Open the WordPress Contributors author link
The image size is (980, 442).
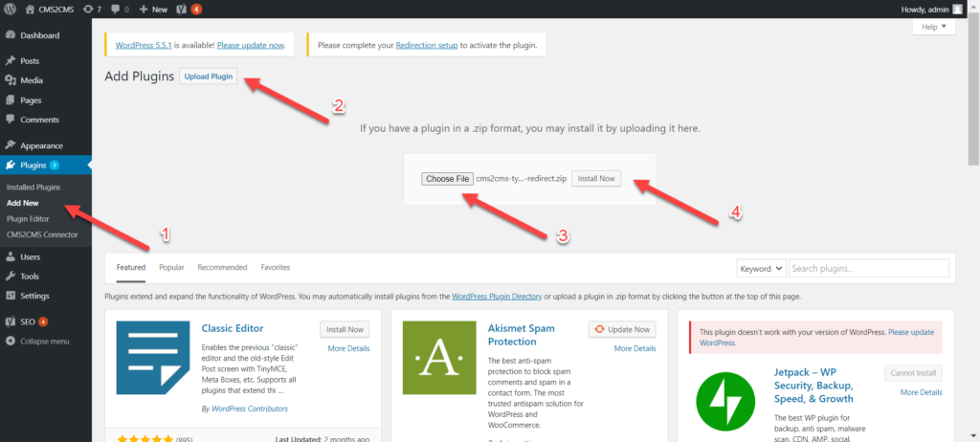coord(250,409)
